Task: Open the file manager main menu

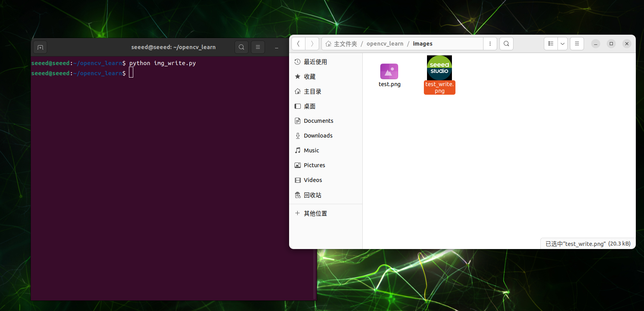Action: (577, 44)
